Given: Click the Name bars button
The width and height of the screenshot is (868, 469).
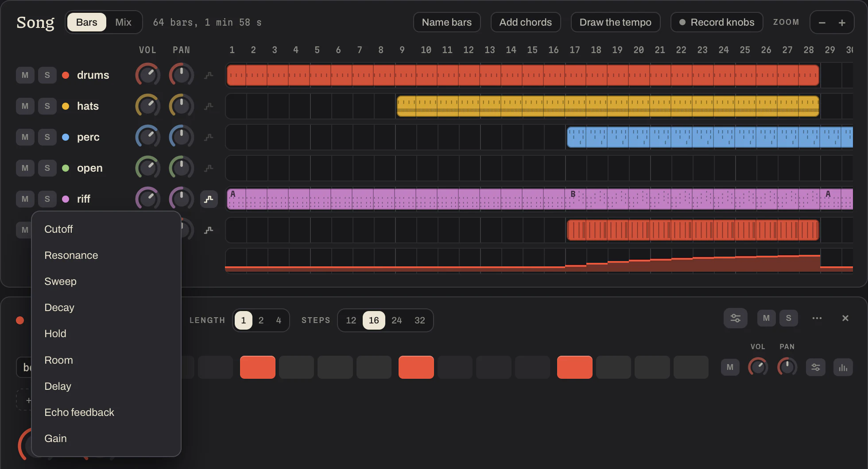Looking at the screenshot, I should (x=447, y=22).
